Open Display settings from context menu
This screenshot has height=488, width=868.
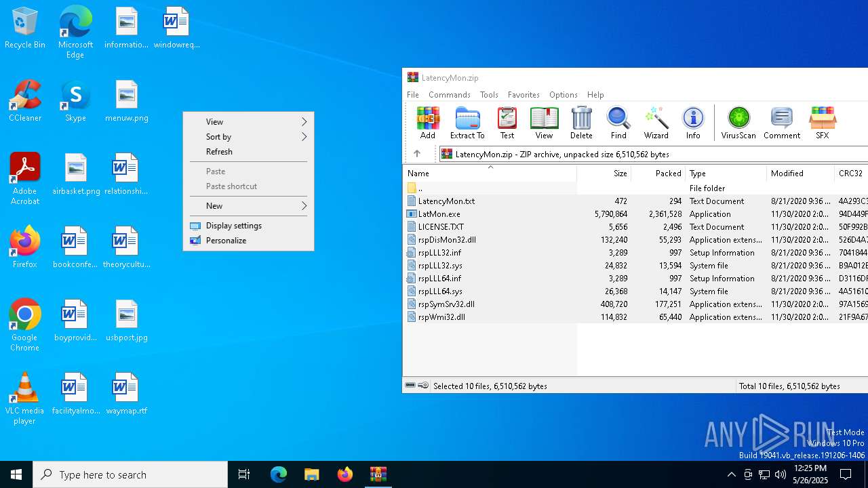pyautogui.click(x=248, y=226)
